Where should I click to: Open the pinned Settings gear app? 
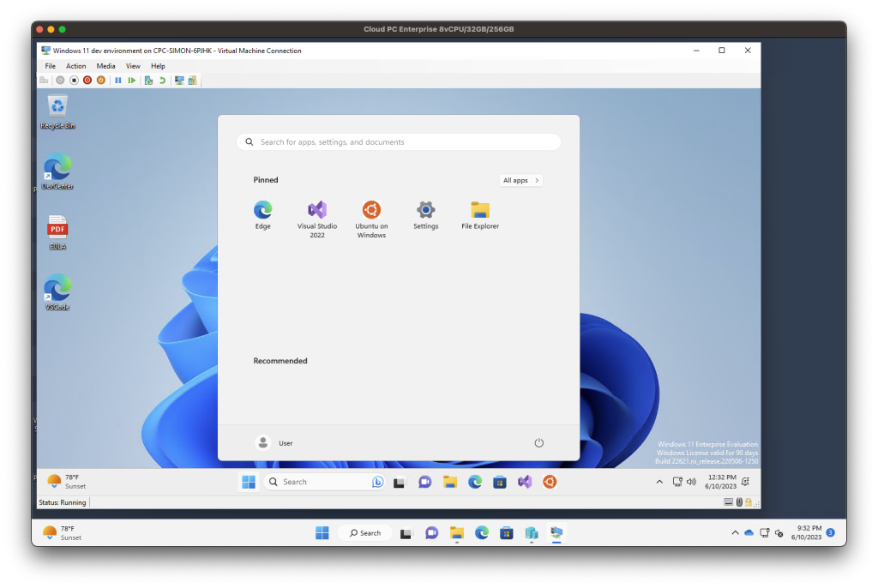coord(425,214)
